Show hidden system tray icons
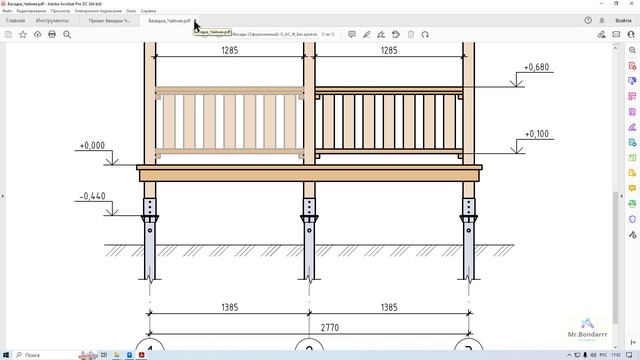This screenshot has height=360, width=640. coord(569,355)
